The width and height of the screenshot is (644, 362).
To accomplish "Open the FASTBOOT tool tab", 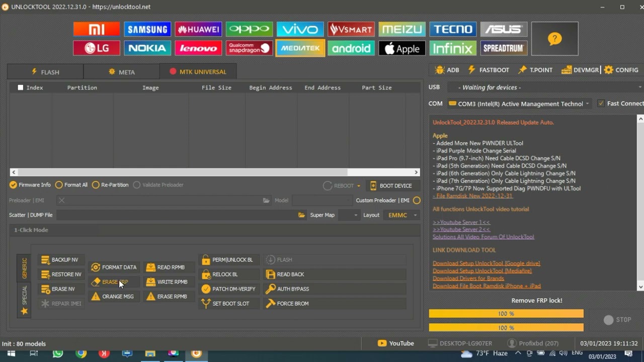I will tap(488, 70).
